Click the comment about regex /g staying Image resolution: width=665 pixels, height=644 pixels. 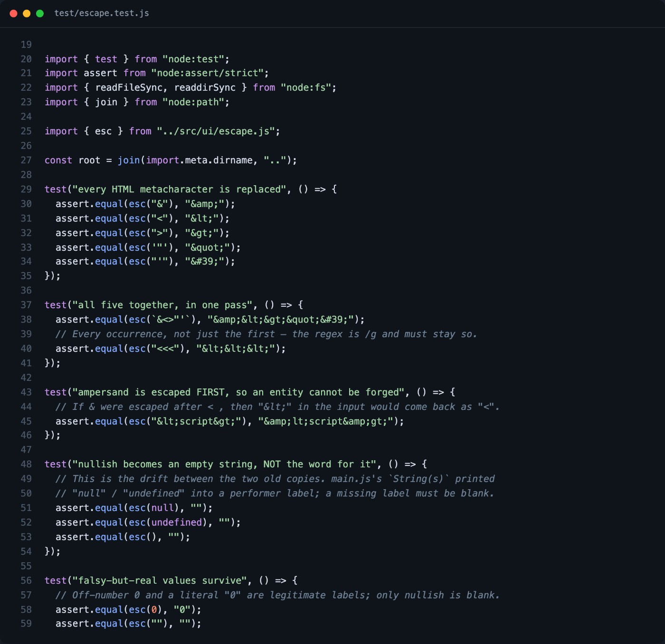pyautogui.click(x=266, y=334)
